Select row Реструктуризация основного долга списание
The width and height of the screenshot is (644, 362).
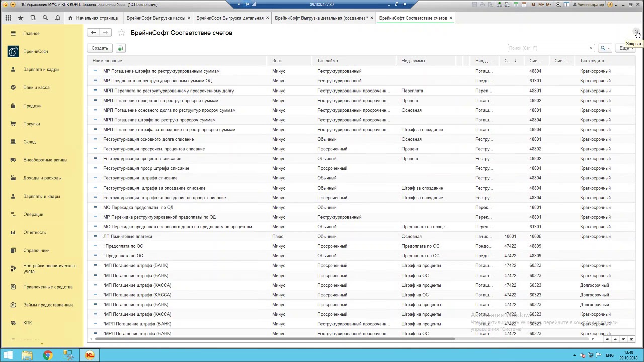point(362,139)
